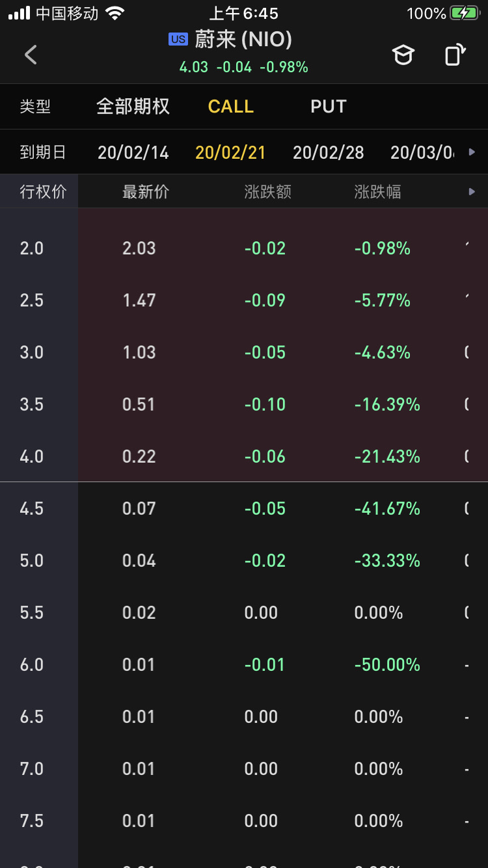Image resolution: width=488 pixels, height=868 pixels.
Task: Open the graduation cap tutorial icon
Action: click(403, 55)
